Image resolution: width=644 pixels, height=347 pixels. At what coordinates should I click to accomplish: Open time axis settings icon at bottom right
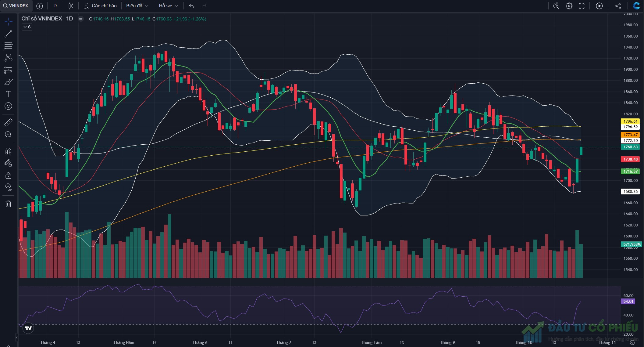coord(632,343)
